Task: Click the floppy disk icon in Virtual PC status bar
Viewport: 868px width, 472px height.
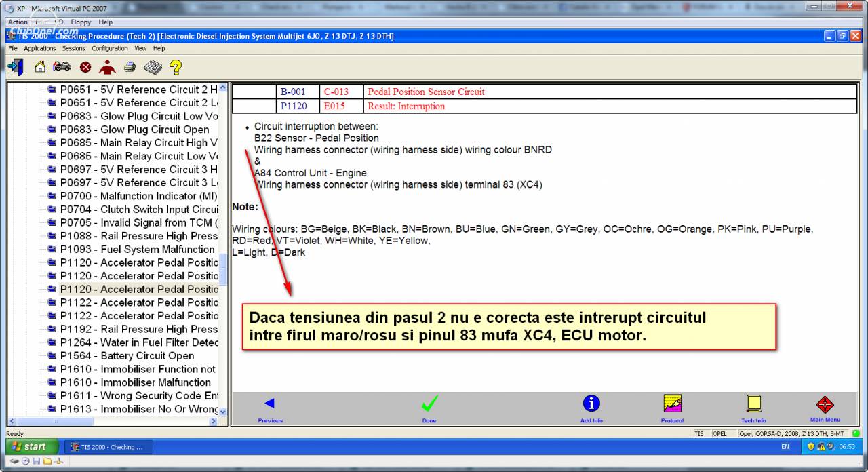Action: coord(36,461)
